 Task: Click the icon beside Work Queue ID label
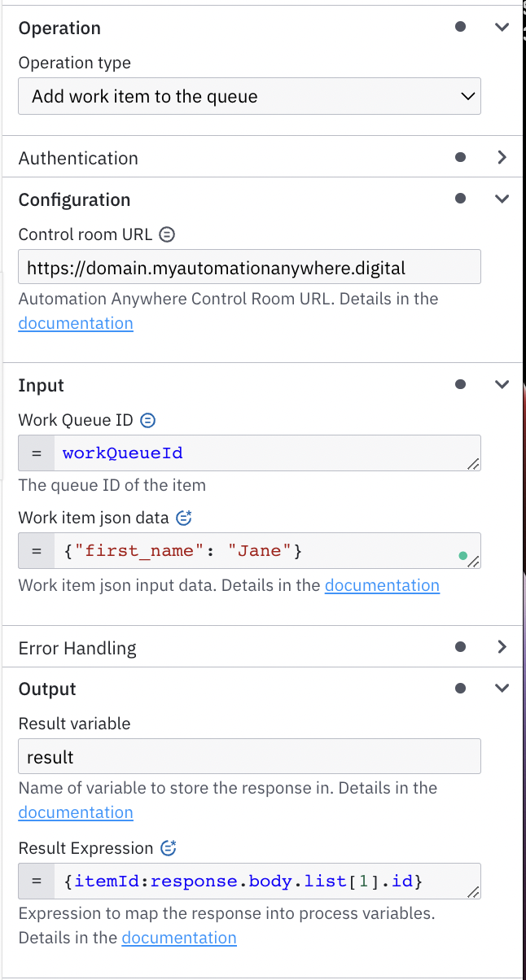point(147,420)
